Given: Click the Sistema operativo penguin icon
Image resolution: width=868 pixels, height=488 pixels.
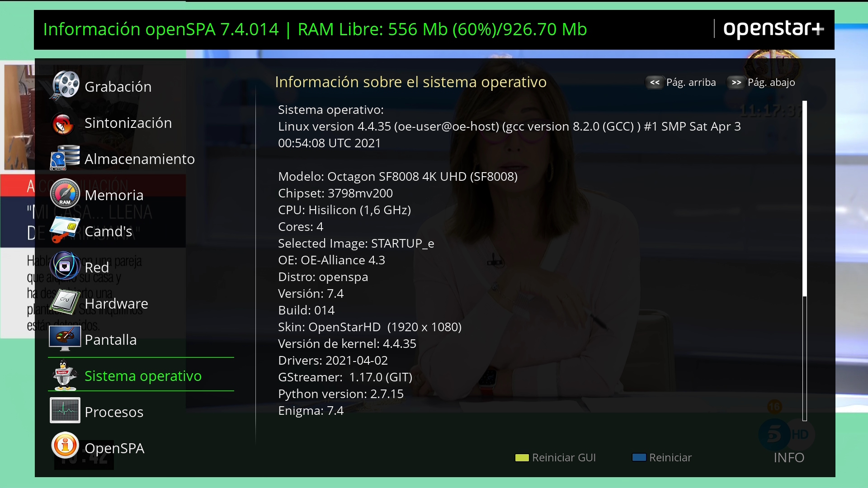Looking at the screenshot, I should coord(65,375).
